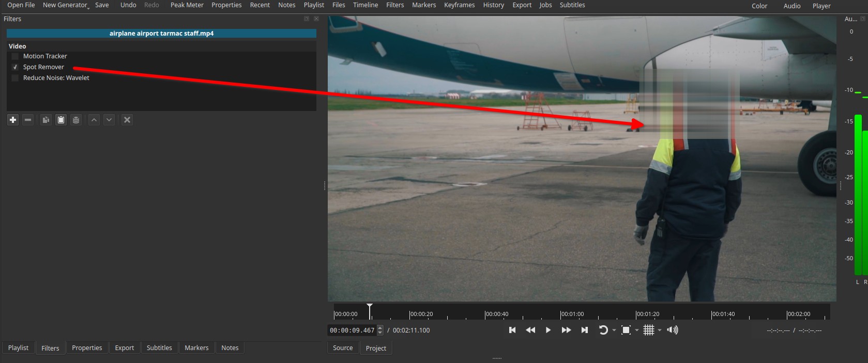Paste filters using the clipboard icon

[x=61, y=120]
